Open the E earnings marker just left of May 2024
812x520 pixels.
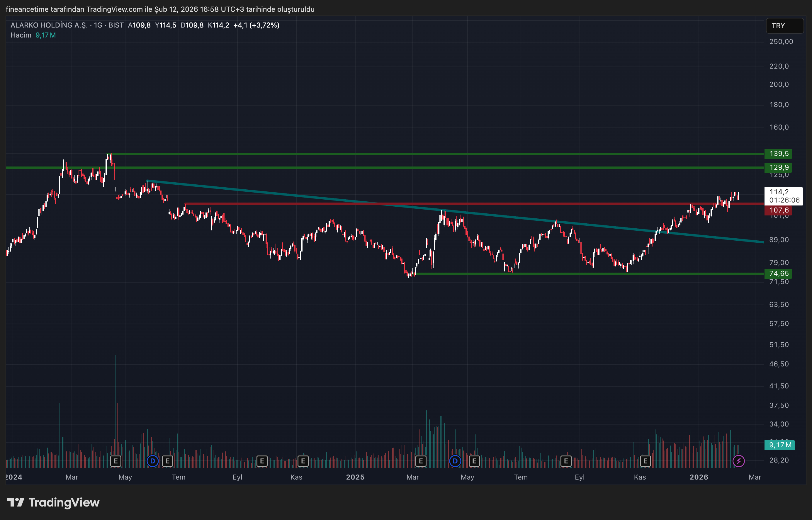[116, 461]
